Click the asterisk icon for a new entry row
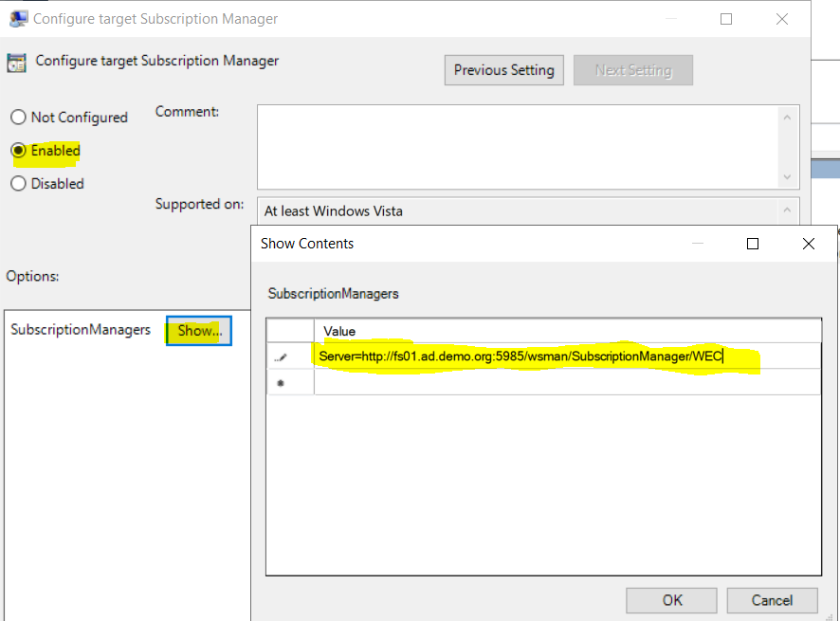Image resolution: width=840 pixels, height=621 pixels. pyautogui.click(x=280, y=382)
